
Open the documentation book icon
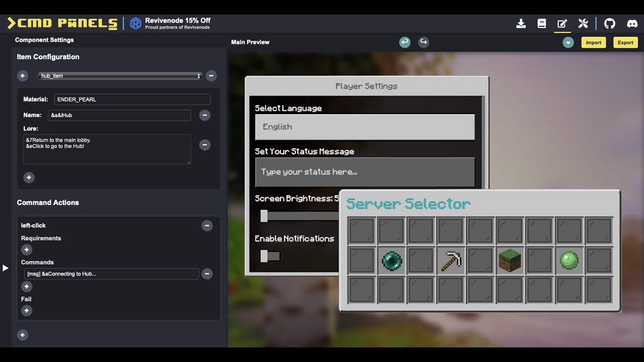(x=541, y=24)
